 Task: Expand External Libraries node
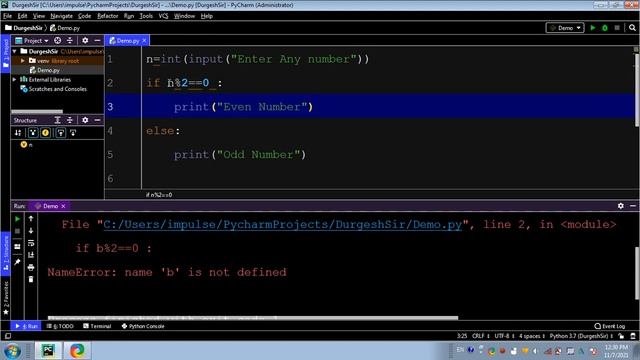click(15, 80)
